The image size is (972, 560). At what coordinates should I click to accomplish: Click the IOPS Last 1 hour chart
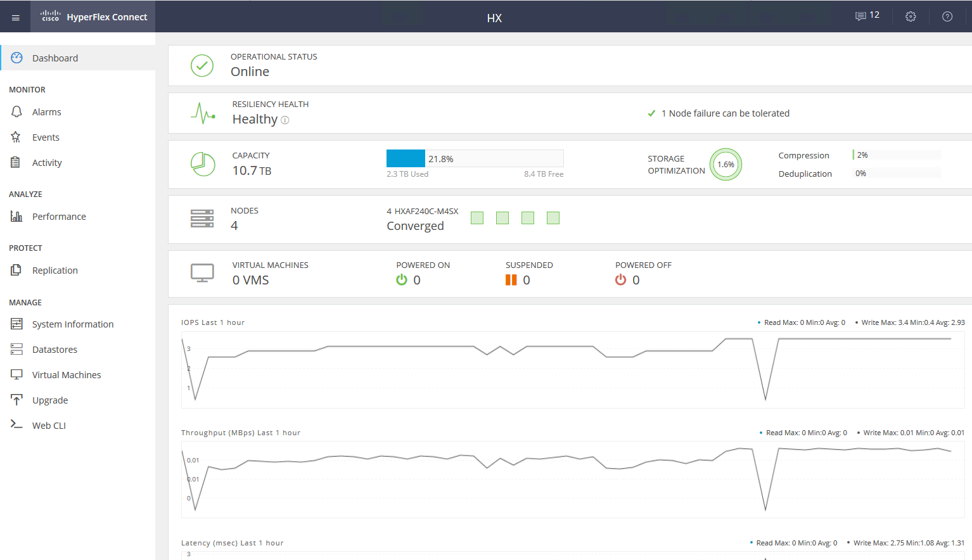tap(573, 370)
